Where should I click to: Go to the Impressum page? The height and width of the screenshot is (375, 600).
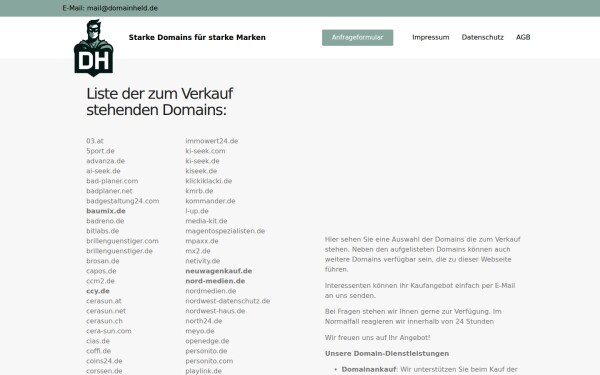(x=430, y=38)
